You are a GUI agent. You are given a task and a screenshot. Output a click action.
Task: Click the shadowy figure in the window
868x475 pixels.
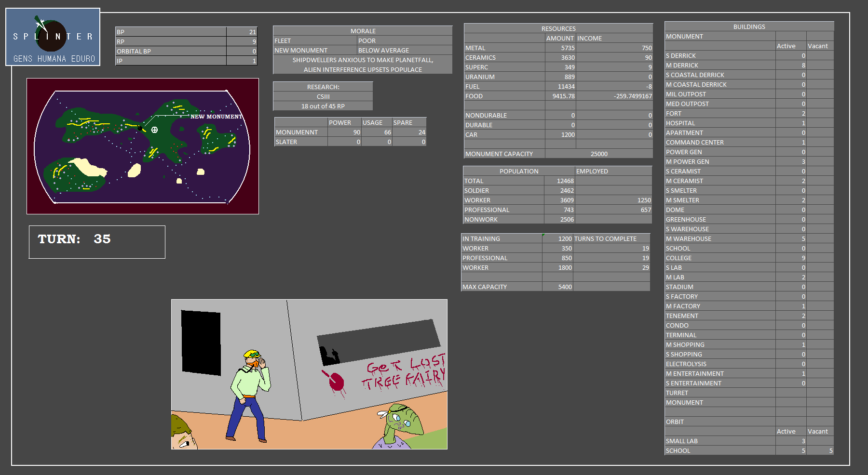(329, 356)
